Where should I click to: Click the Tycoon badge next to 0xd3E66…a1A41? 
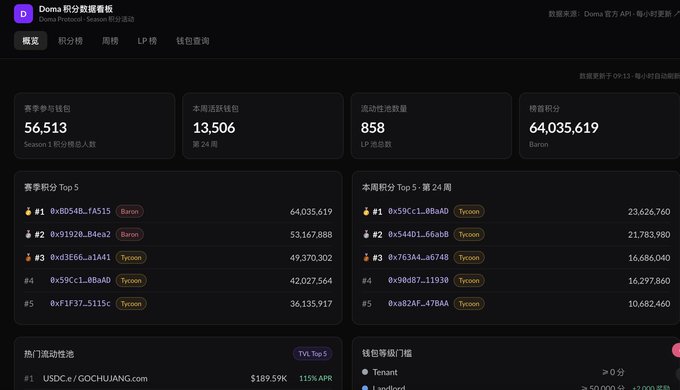point(131,257)
